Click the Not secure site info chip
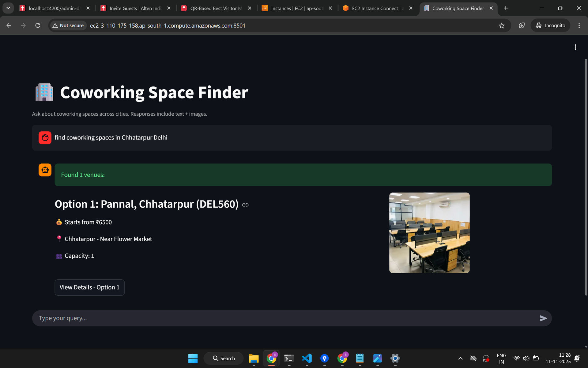This screenshot has width=588, height=368. [68, 25]
